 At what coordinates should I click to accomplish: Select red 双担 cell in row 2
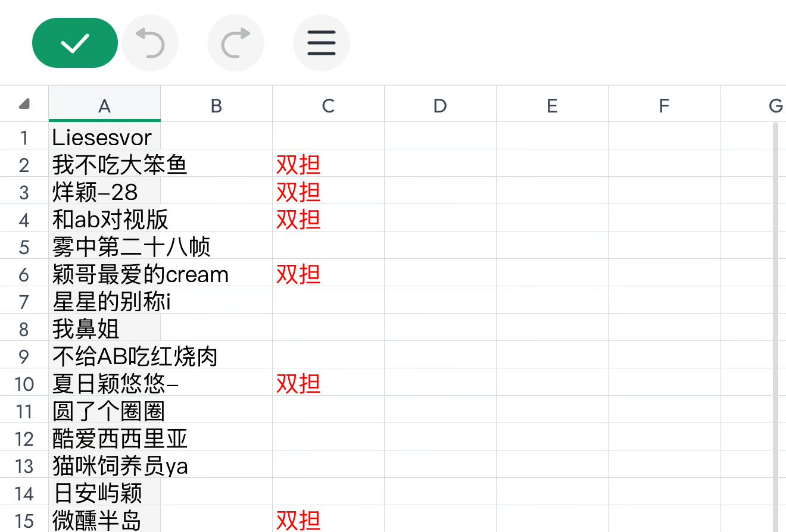click(x=328, y=164)
